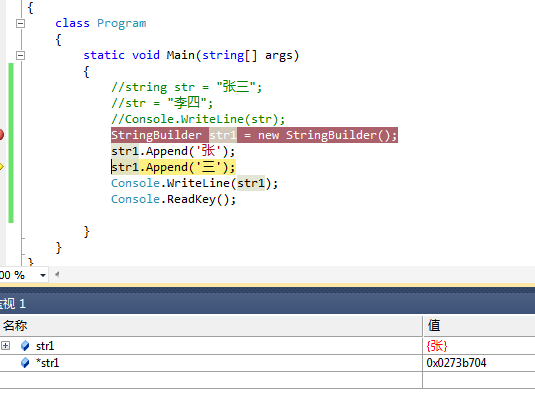The height and width of the screenshot is (394, 535).
Task: Open the editor zoom percentage dropdown
Action: pos(43,275)
